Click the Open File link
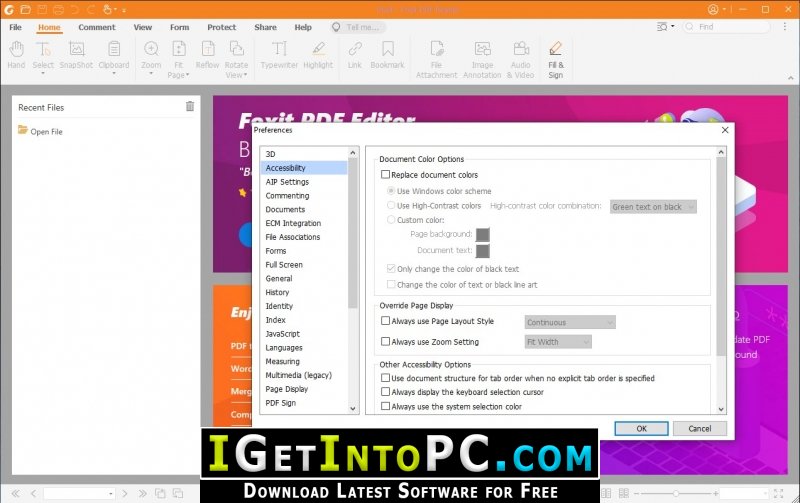The image size is (800, 503). (x=46, y=132)
